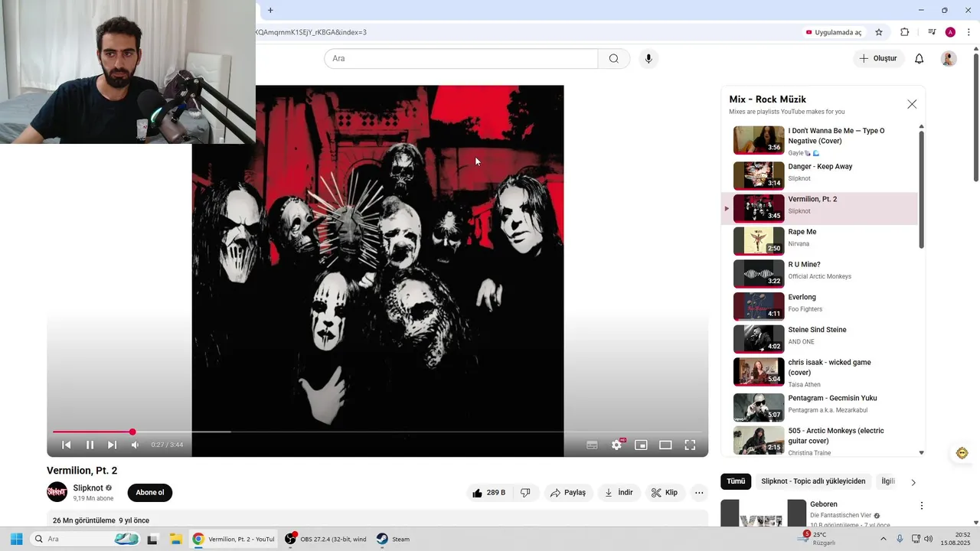Image resolution: width=980 pixels, height=551 pixels.
Task: Toggle subtitles button in player
Action: click(592, 445)
